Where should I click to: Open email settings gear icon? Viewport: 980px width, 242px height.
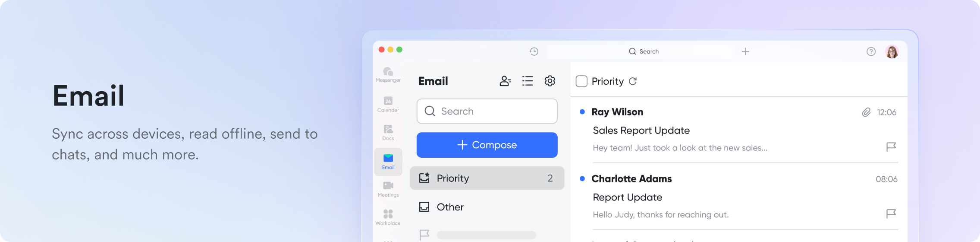pyautogui.click(x=550, y=81)
